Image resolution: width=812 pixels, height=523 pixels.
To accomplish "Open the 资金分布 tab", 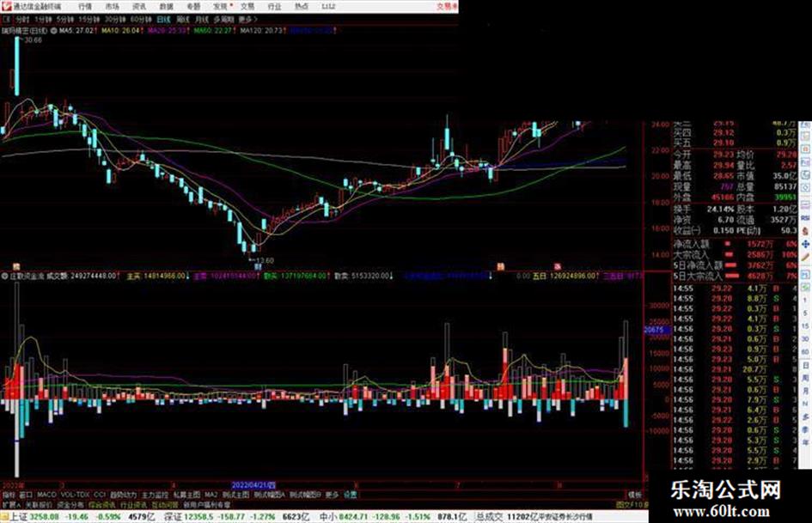I will click(x=70, y=504).
